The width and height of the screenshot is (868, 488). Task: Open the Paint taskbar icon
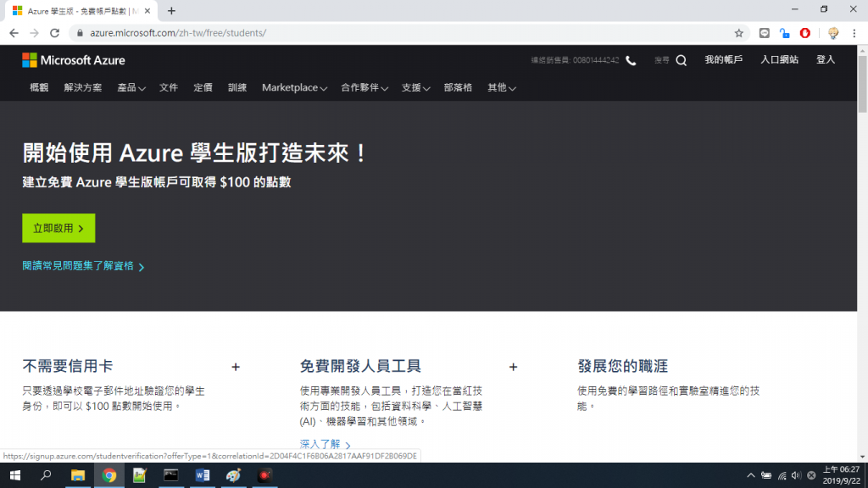tap(234, 475)
